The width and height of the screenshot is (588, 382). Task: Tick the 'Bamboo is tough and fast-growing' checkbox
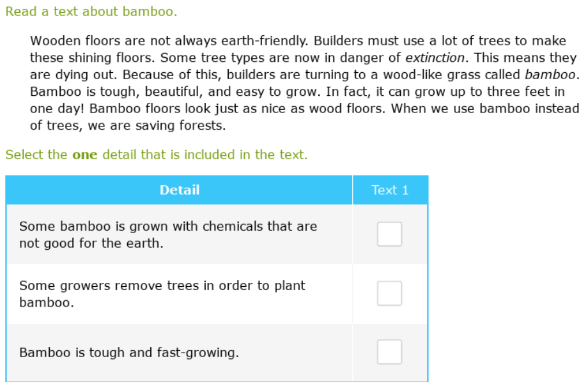pos(389,352)
